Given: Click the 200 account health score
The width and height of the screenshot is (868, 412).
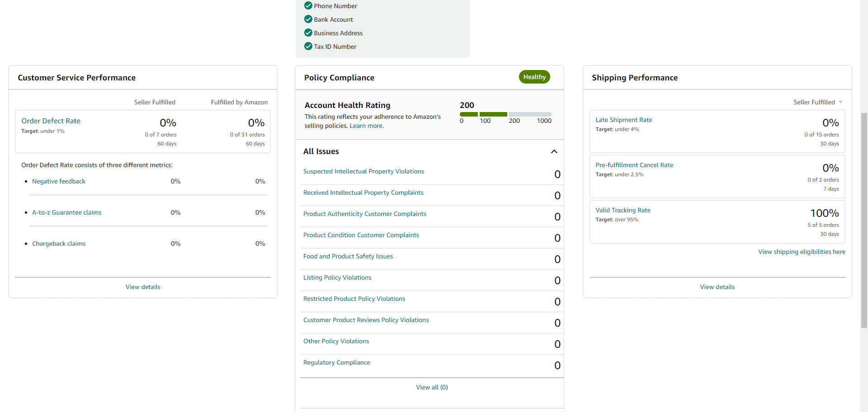Looking at the screenshot, I should pos(467,105).
